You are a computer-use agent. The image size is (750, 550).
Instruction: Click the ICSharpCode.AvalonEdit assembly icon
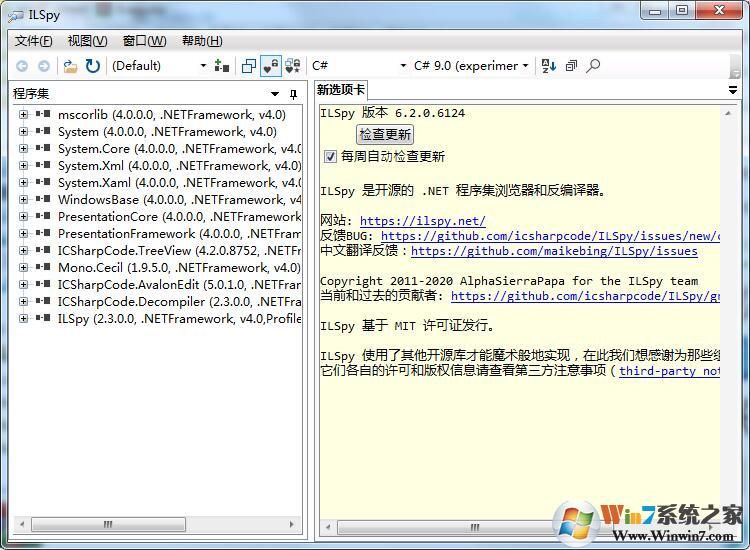coord(43,284)
